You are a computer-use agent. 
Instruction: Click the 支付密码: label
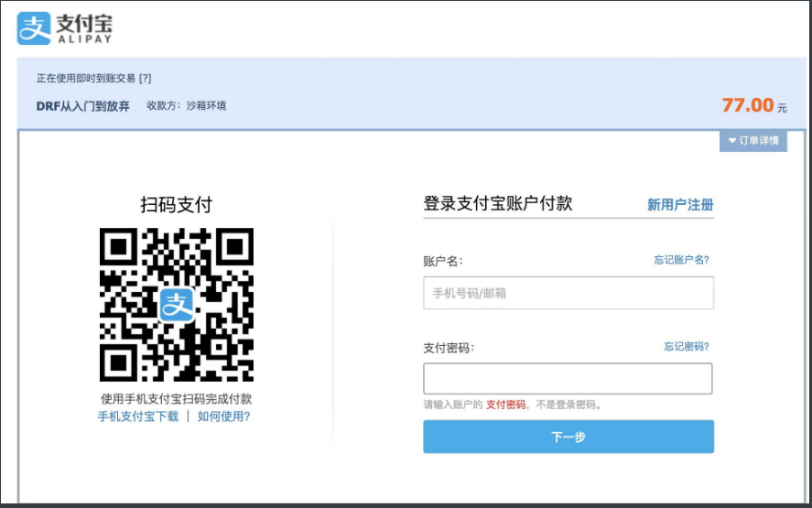point(449,348)
